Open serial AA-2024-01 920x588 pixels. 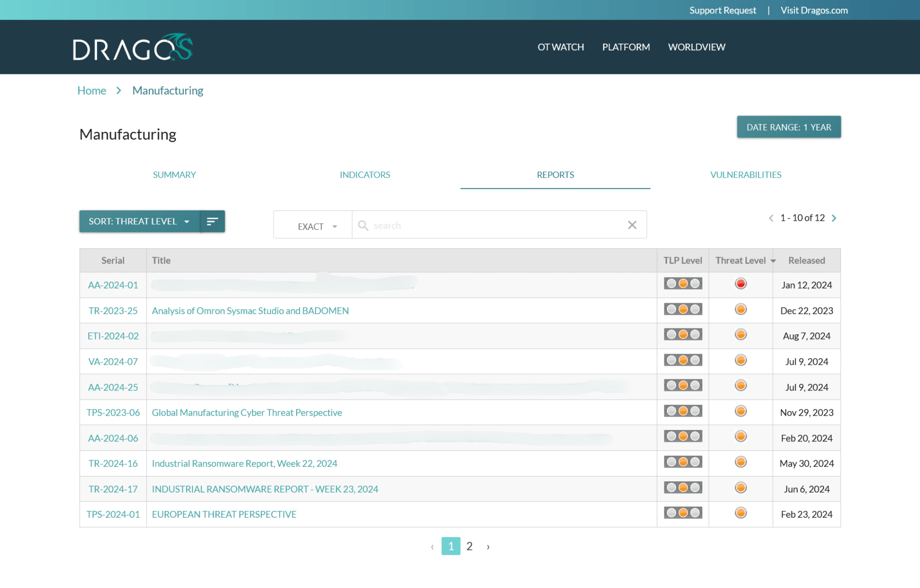coord(113,285)
